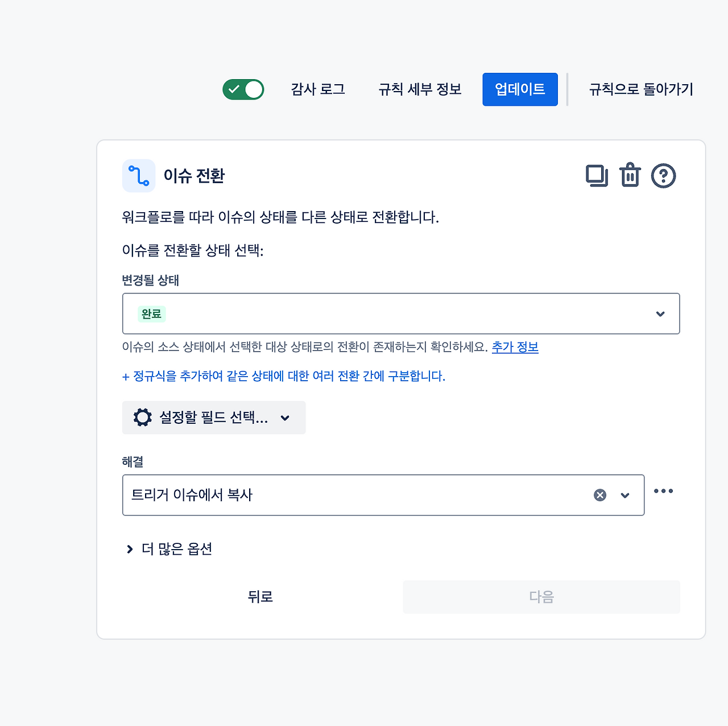Expand the 설정할 필드 선택 dropdown
728x726 pixels.
tap(286, 418)
